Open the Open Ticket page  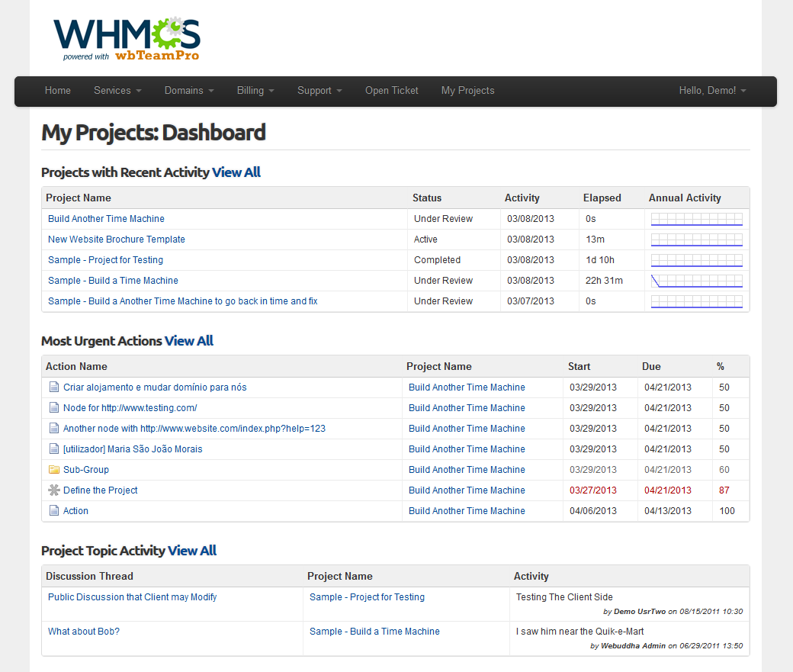(391, 91)
